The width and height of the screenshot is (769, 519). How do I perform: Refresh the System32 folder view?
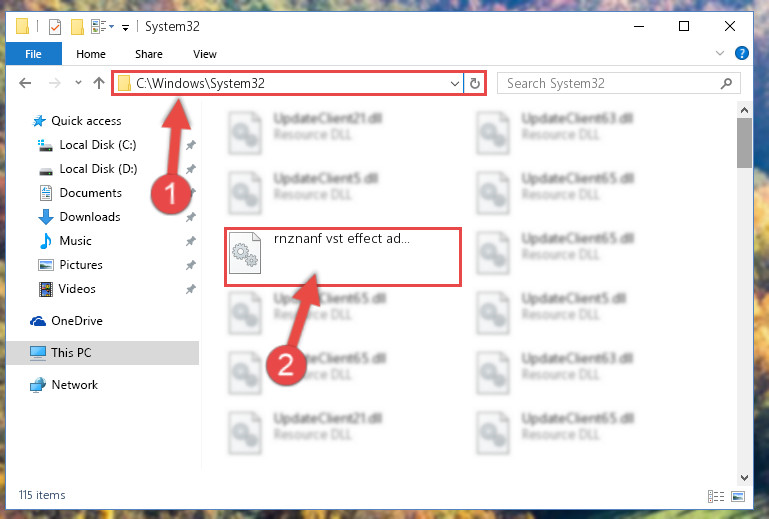coord(474,83)
